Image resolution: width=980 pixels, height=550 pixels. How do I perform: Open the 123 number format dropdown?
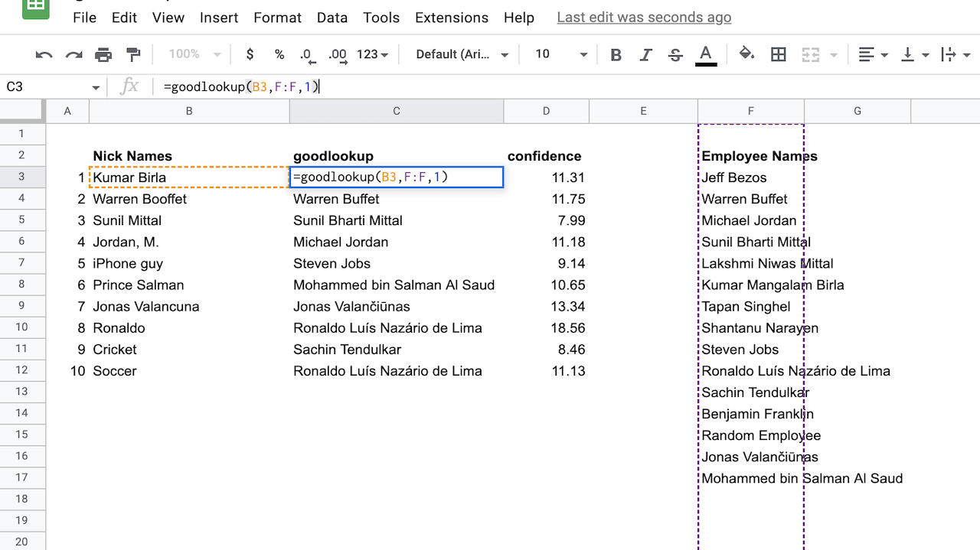coord(373,54)
